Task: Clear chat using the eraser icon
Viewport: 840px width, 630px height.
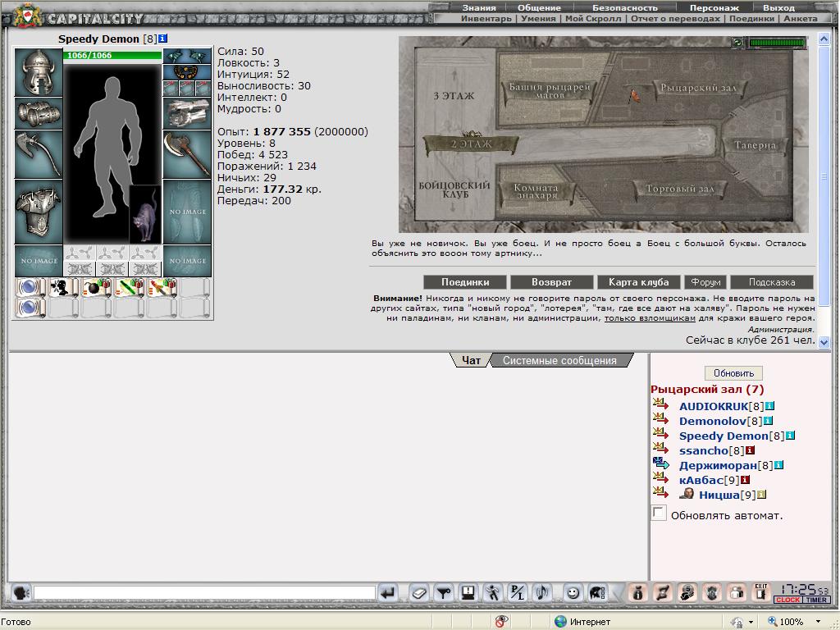Action: pyautogui.click(x=419, y=592)
